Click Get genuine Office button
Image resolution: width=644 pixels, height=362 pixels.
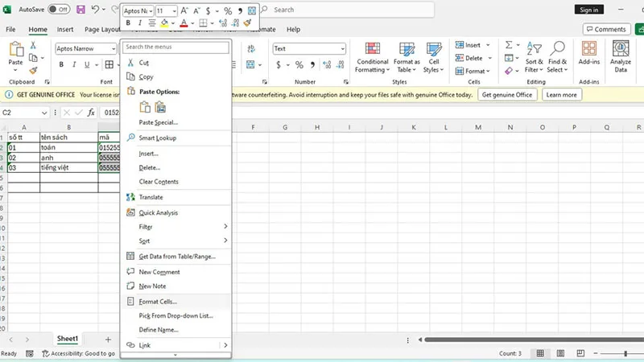[x=507, y=95]
